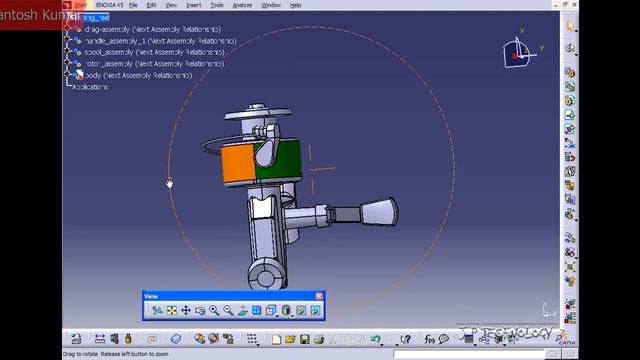Toggle Swap Visible Space icon in the View toolbar
The width and height of the screenshot is (640, 360).
click(x=315, y=311)
